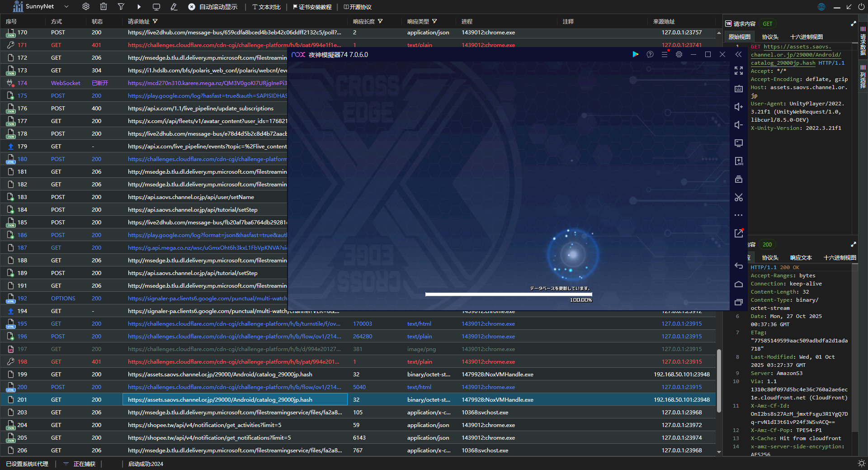
Task: Select request row 199 catalog hash URL
Action: (220, 375)
